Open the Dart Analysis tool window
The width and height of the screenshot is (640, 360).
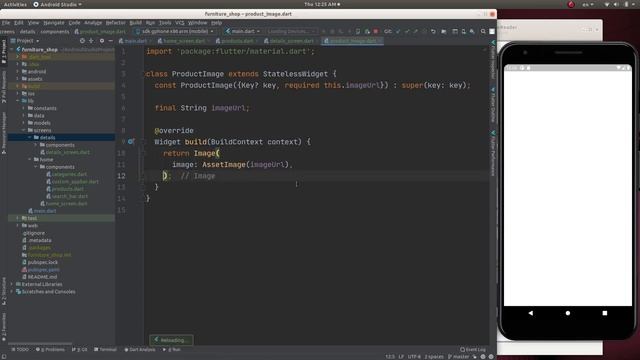pyautogui.click(x=140, y=349)
